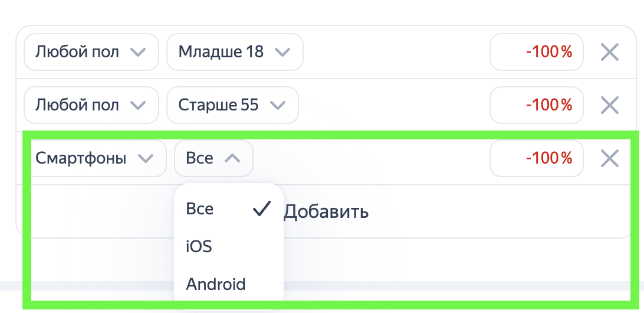This screenshot has width=644, height=313.
Task: Click the -100% field in Смартфоны row
Action: (x=537, y=158)
